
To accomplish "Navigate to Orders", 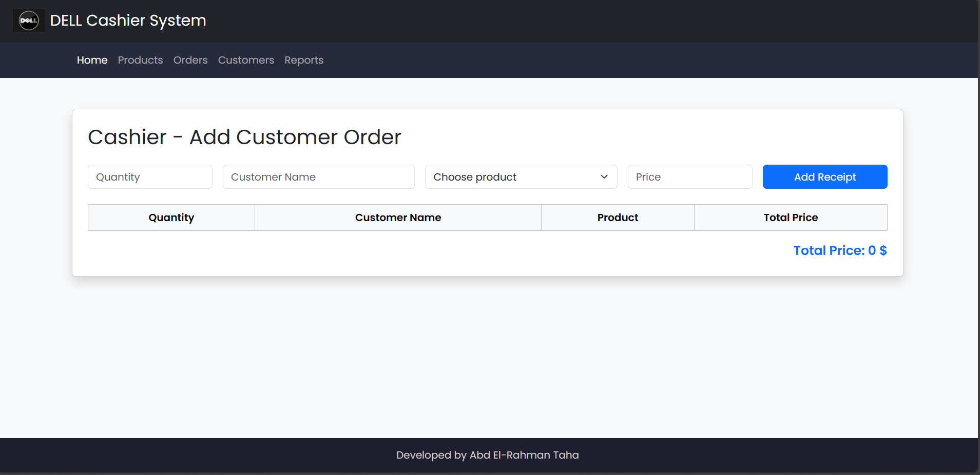I will click(190, 60).
